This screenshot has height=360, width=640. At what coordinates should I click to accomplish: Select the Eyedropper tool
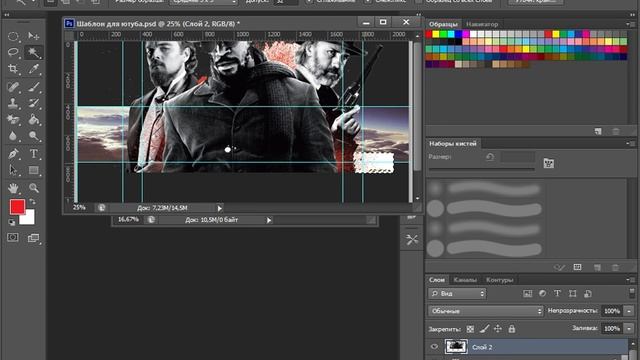click(x=33, y=69)
